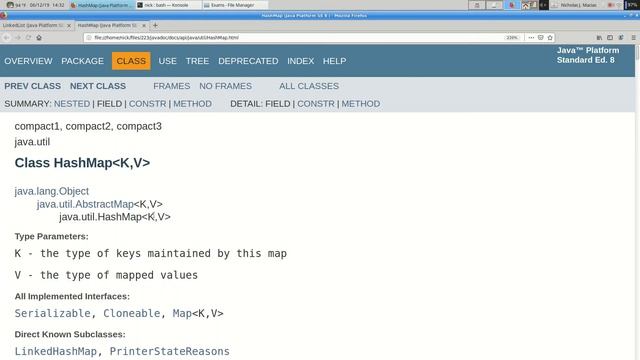Switch to the Exams File Manager taskbar window
This screenshot has width=640, height=360.
(234, 5)
